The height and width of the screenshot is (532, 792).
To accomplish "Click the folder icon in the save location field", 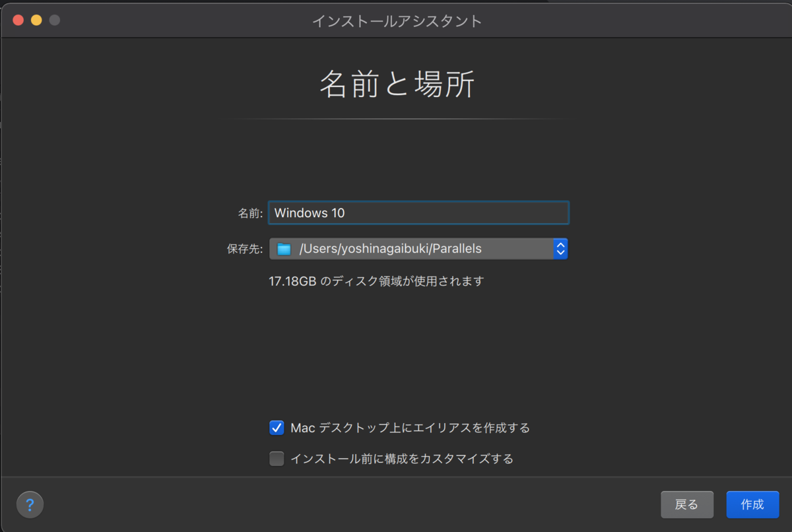I will (x=284, y=249).
